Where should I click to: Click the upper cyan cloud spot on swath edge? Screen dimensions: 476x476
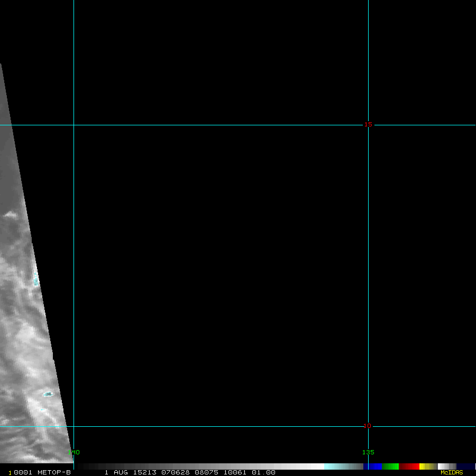click(36, 279)
